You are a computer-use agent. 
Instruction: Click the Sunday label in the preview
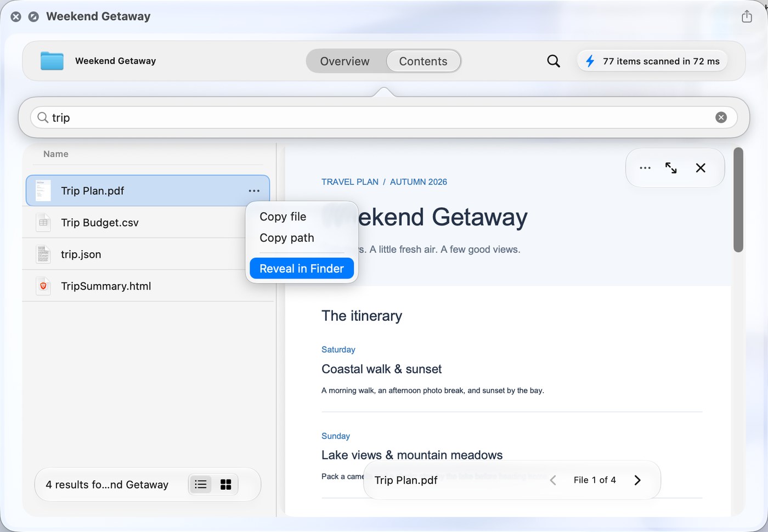click(x=336, y=436)
